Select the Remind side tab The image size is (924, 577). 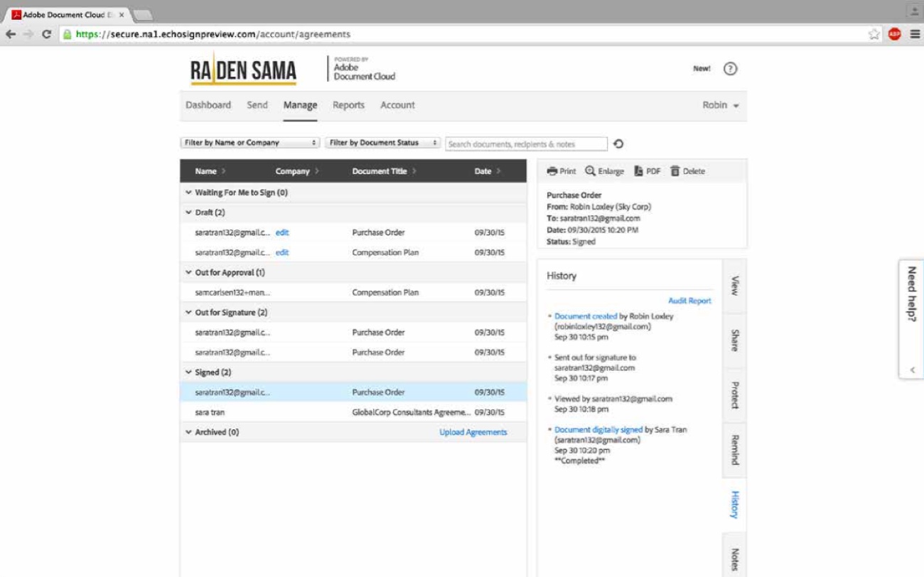(x=735, y=450)
